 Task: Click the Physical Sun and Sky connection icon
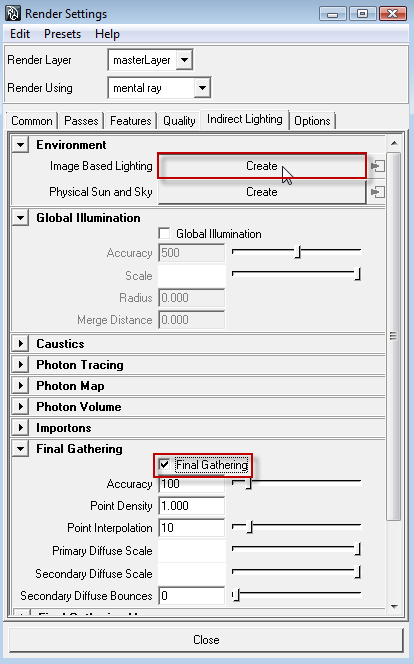[378, 192]
